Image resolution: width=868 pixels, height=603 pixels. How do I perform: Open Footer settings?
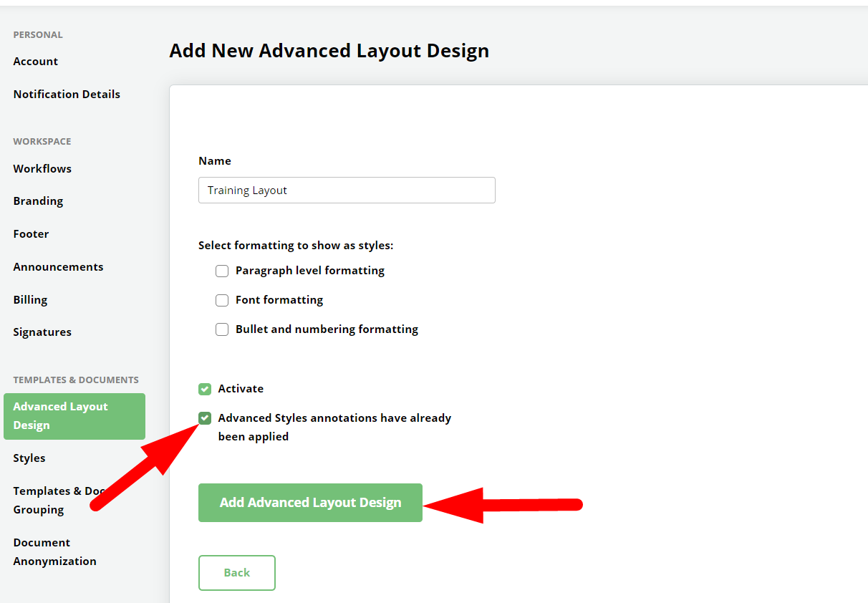[x=31, y=234]
